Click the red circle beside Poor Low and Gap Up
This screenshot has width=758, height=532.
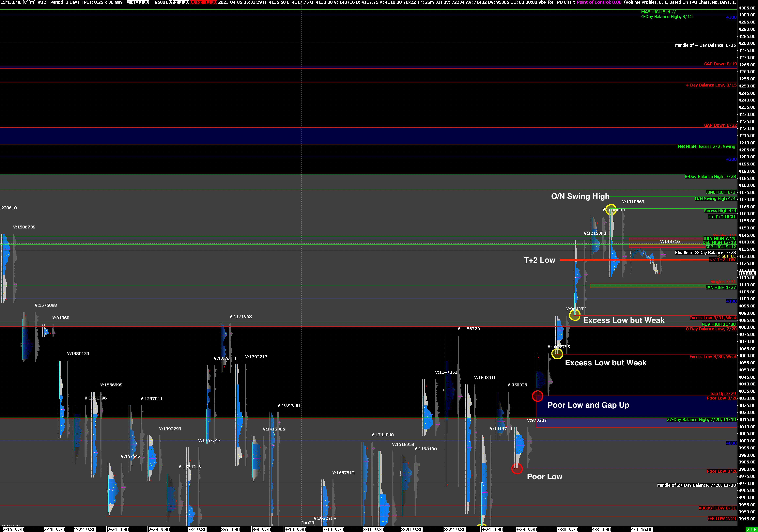tap(537, 396)
